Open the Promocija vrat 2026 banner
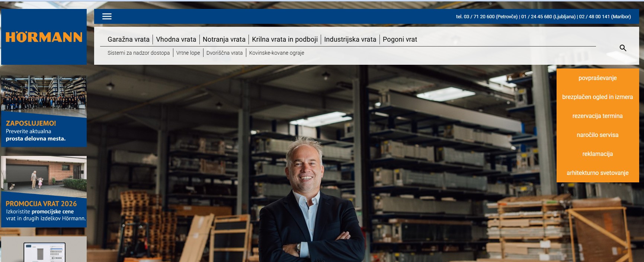Viewport: 644px width, 262px height. [x=44, y=192]
